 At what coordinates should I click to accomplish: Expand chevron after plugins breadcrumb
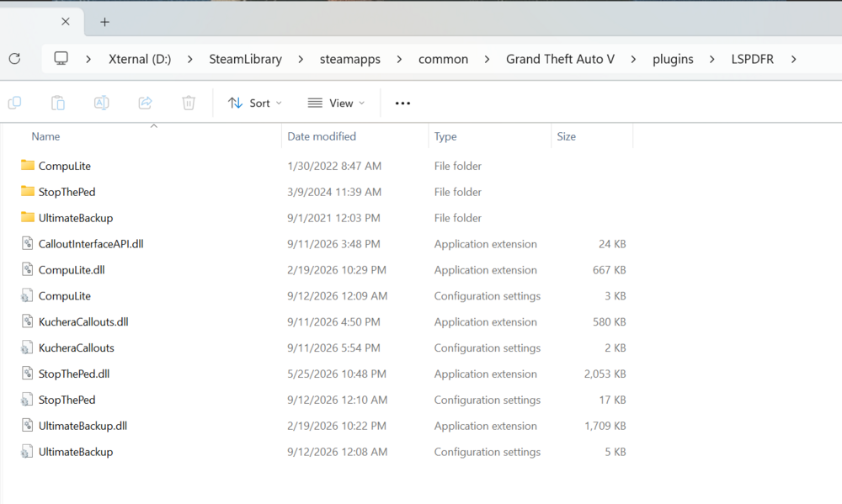pos(712,59)
